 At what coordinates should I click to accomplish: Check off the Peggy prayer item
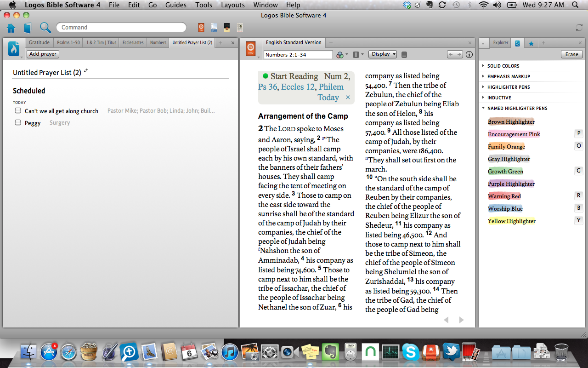click(18, 122)
